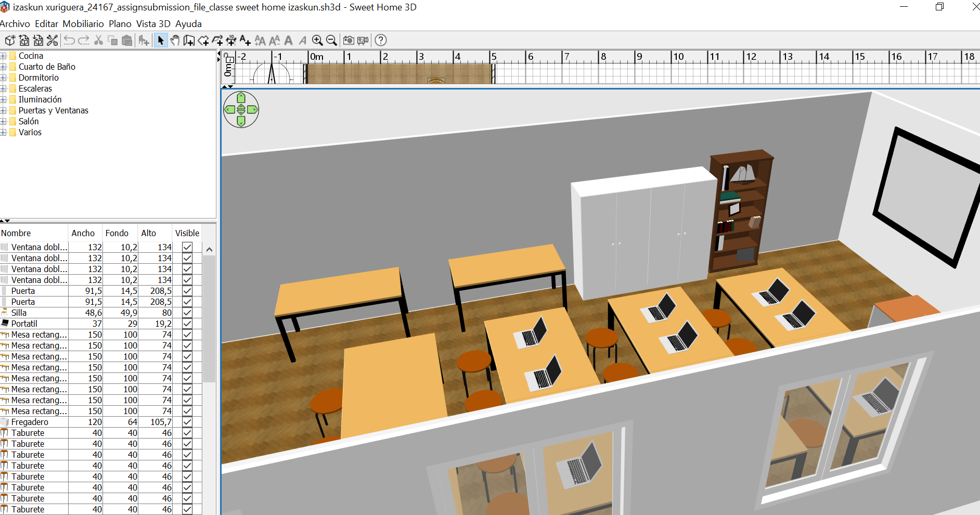
Task: Uncheck Visible for the Portatil row
Action: (187, 324)
